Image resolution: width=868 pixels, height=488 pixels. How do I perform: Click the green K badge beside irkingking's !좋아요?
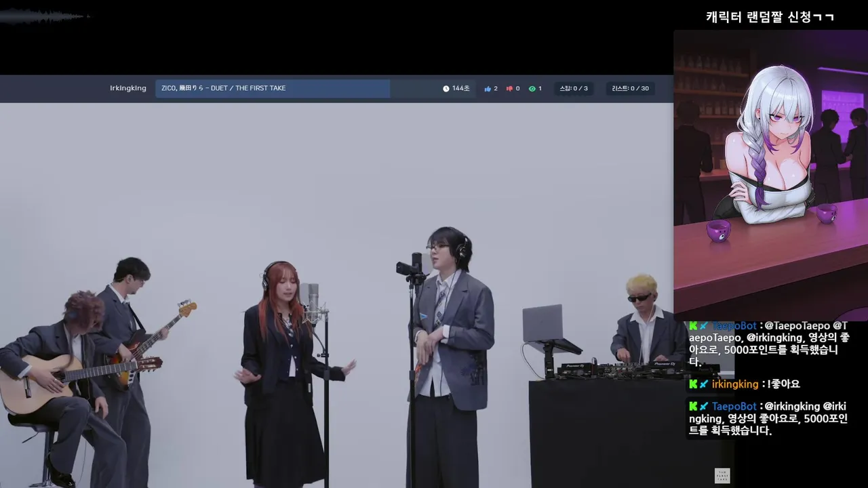pos(693,384)
